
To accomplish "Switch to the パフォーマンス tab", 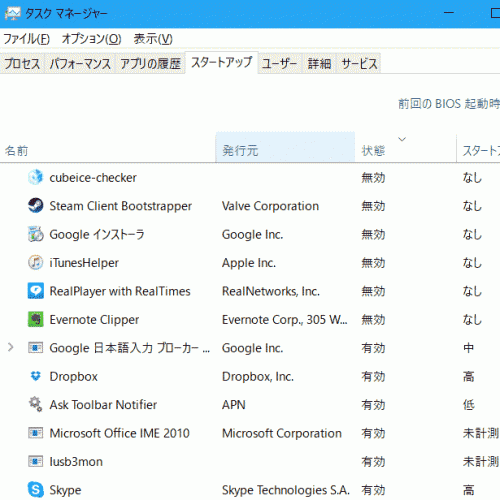I will [x=80, y=63].
